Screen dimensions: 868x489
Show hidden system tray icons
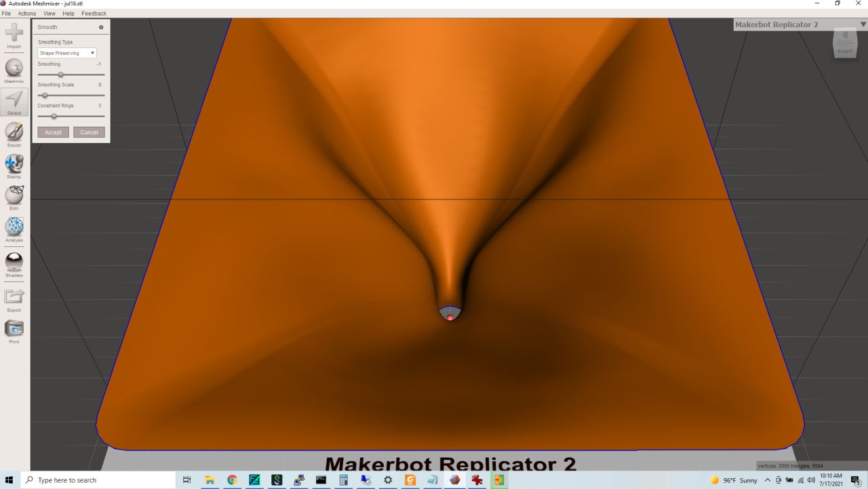(x=768, y=480)
